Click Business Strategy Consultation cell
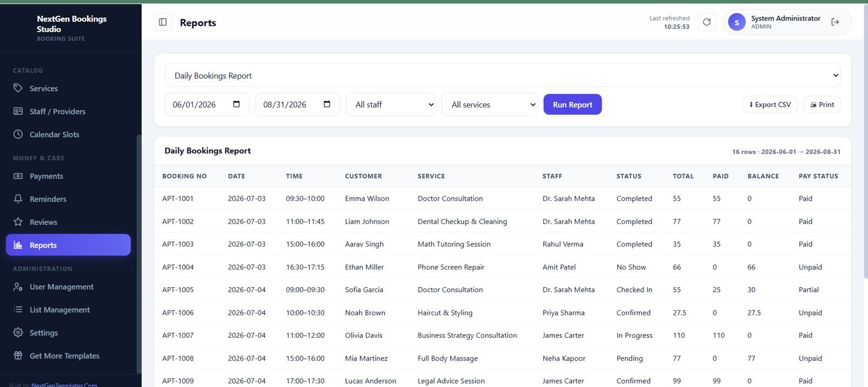This screenshot has height=387, width=868. pos(467,336)
